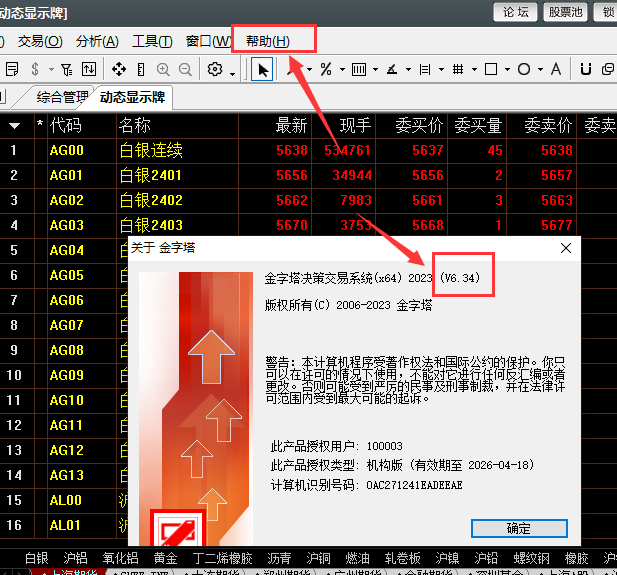This screenshot has height=575, width=617.
Task: Open the 交易(O) menu
Action: tap(40, 41)
